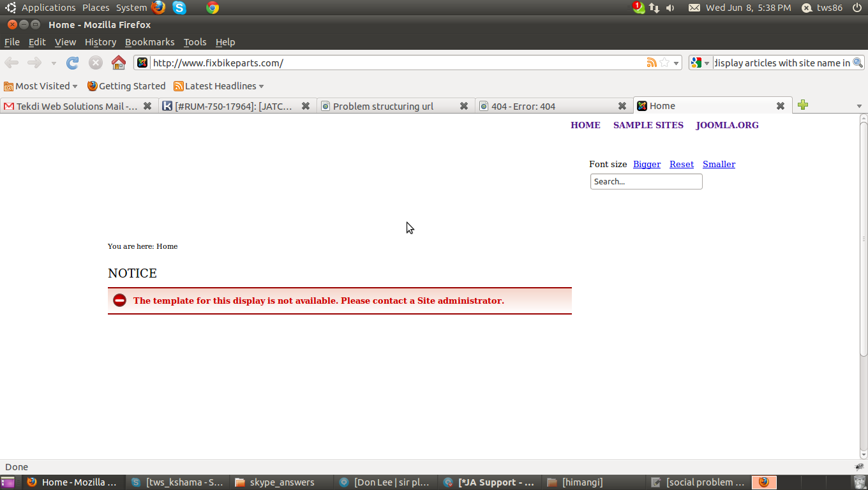
Task: Click the Firefox taskbar icon
Action: (x=764, y=482)
